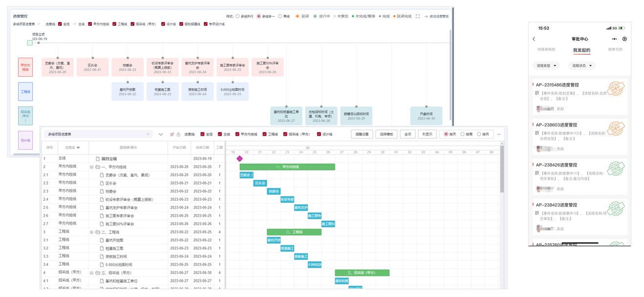The width and height of the screenshot is (644, 297).
Task: Click the arrow icon beside 前往进度管控
Action: click(x=426, y=17)
